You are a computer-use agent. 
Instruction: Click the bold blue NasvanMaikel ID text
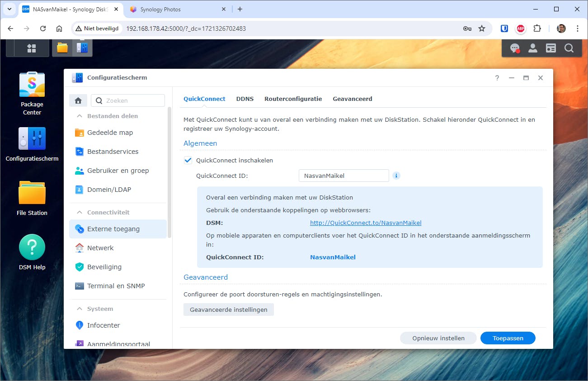333,257
